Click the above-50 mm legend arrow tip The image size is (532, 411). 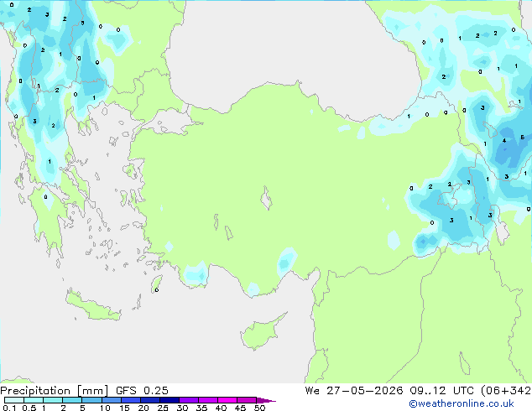pyautogui.click(x=266, y=400)
